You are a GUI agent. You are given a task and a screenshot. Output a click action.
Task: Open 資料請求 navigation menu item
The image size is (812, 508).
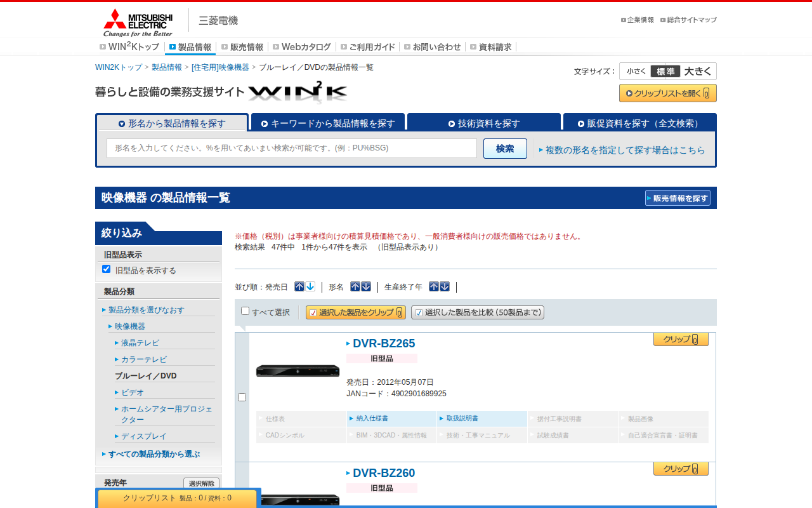point(491,46)
